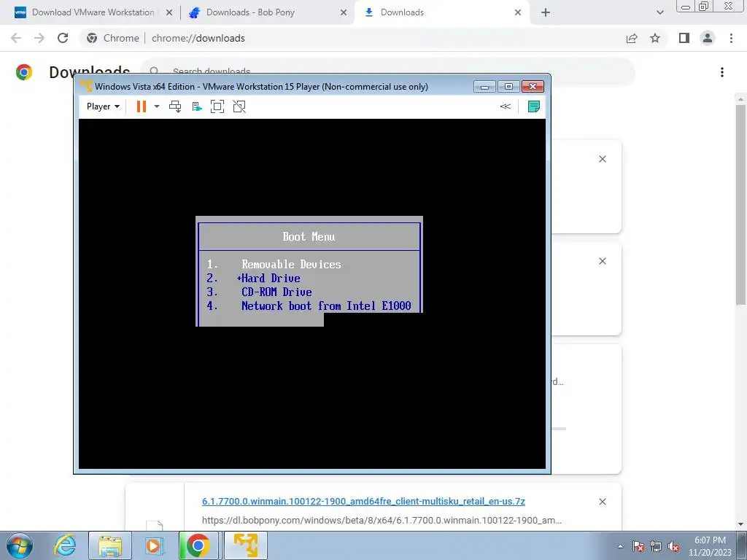Remove the 6.1.7700.0 7z download from list

602,502
